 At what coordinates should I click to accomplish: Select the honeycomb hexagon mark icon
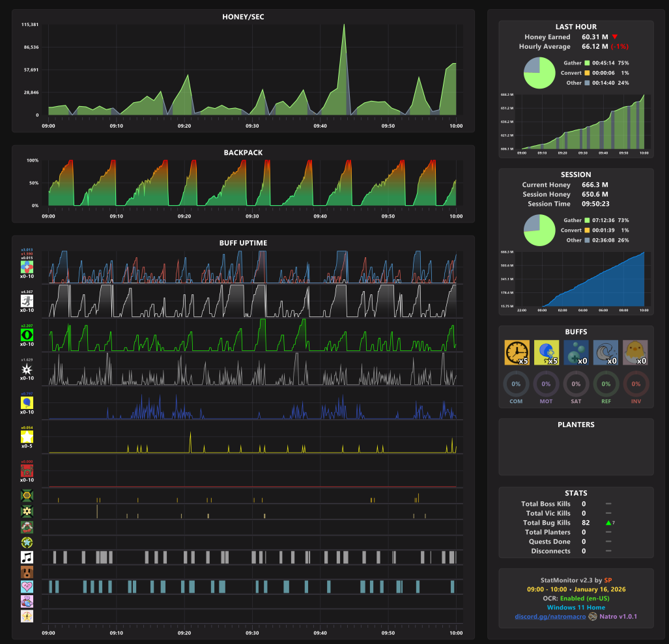coord(27,496)
